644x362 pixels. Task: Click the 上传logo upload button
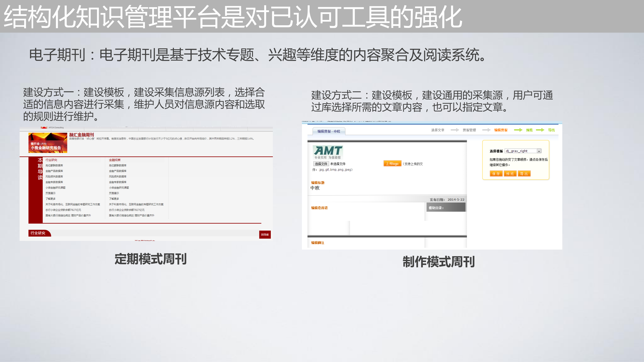click(392, 164)
